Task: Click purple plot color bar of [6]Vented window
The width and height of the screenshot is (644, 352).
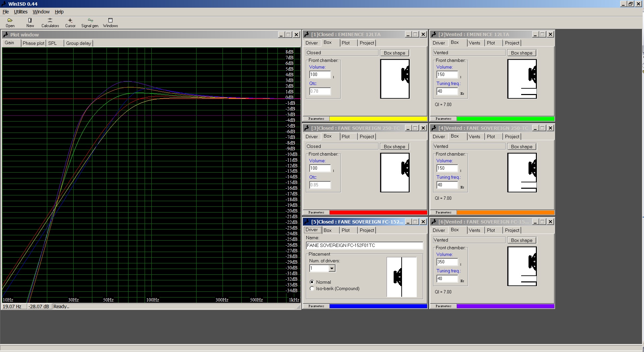Action: coord(505,306)
